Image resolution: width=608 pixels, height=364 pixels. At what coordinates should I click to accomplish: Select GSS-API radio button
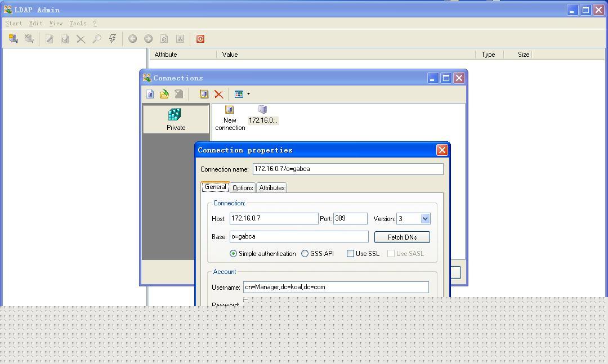tap(305, 254)
